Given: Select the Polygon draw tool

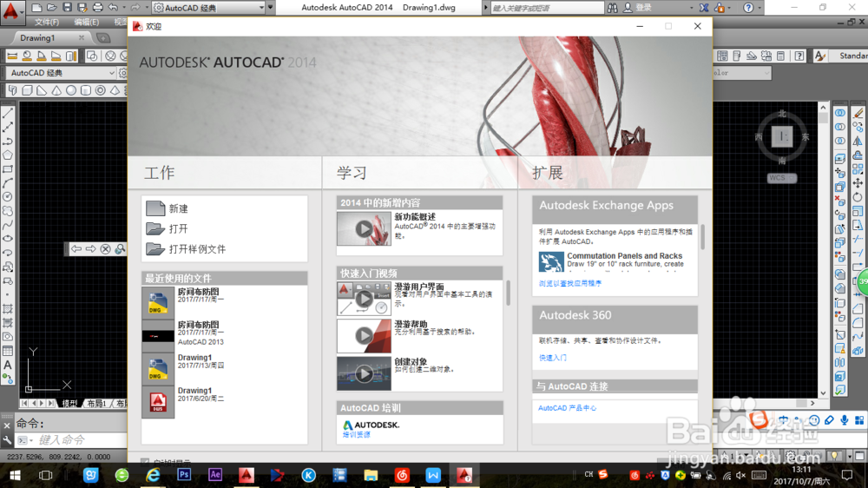Looking at the screenshot, I should click(8, 155).
